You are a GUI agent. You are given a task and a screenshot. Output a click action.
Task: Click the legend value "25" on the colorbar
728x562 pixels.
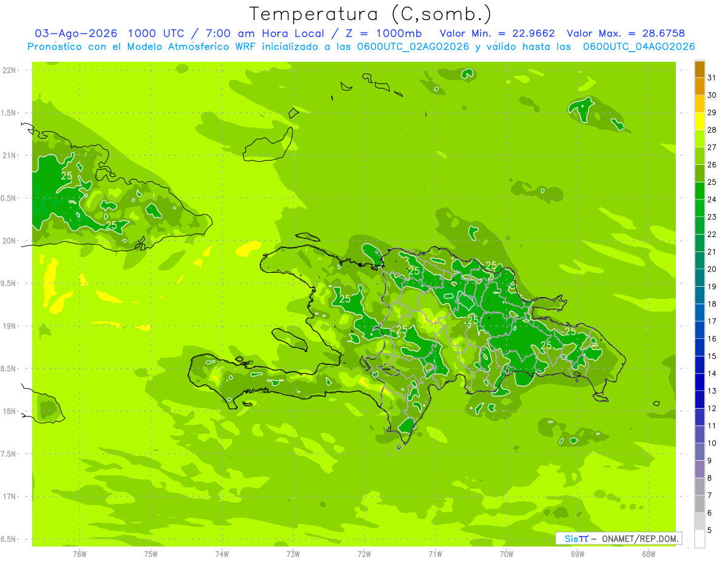[712, 182]
